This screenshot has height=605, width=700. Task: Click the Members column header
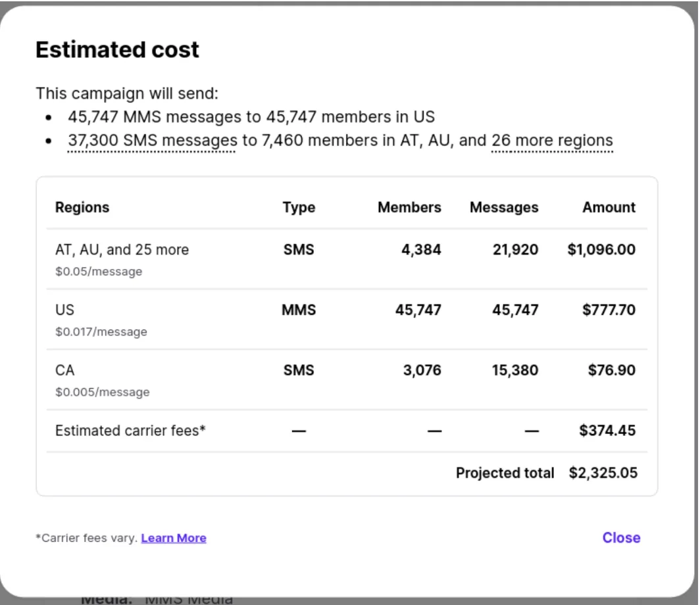(x=409, y=207)
